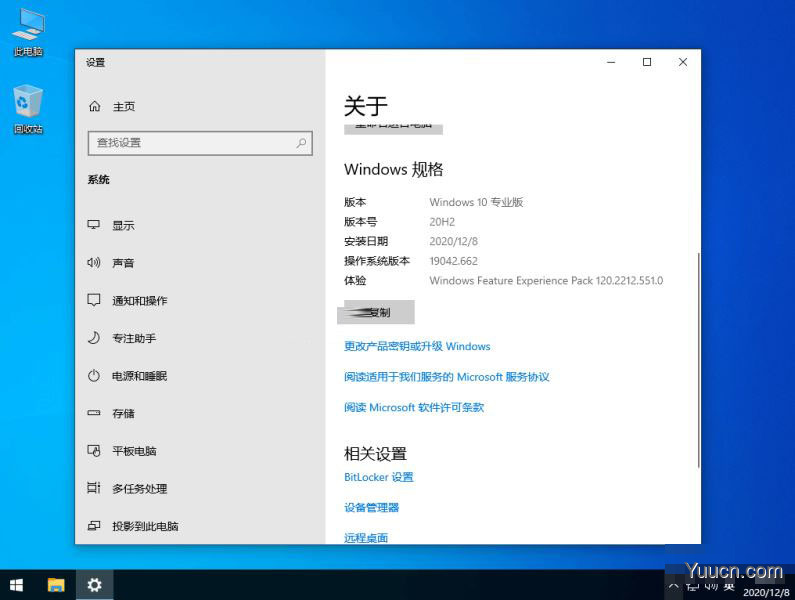The image size is (795, 600).
Task: Click Windows Feature Experience Pack text
Action: coord(546,280)
